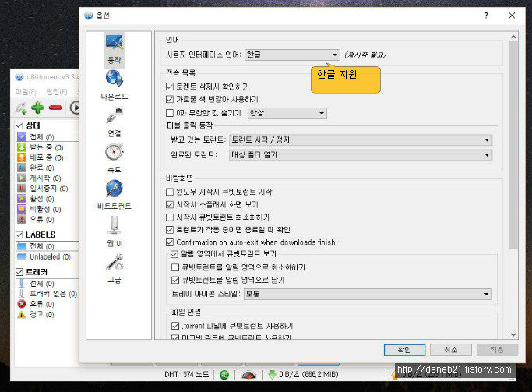
Task: Click DHT: 374 노드 status text
Action: pyautogui.click(x=187, y=375)
